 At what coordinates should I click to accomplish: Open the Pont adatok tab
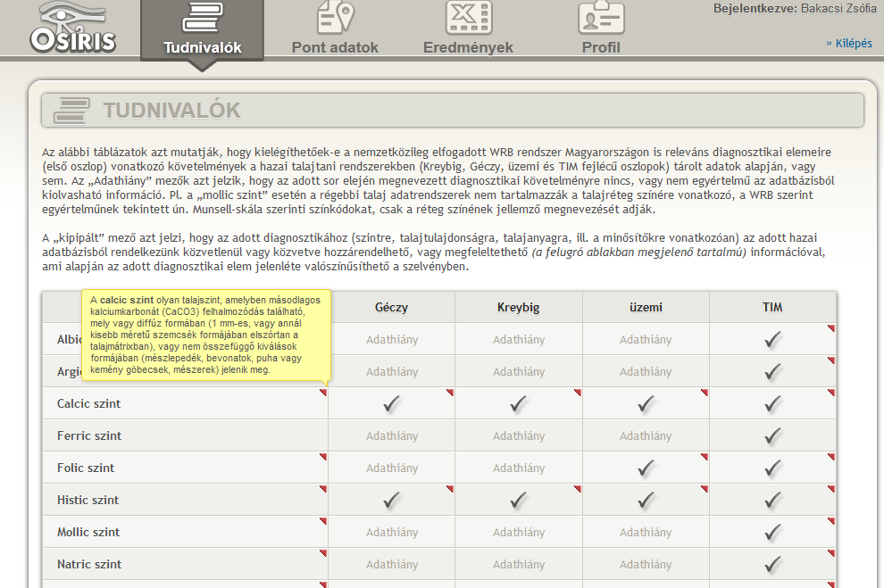point(335,29)
